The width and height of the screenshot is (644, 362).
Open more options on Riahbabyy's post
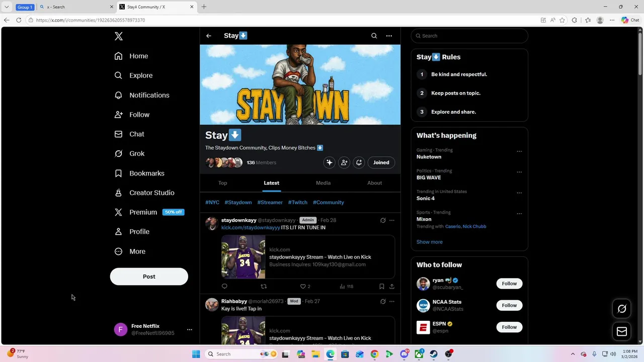tap(392, 301)
